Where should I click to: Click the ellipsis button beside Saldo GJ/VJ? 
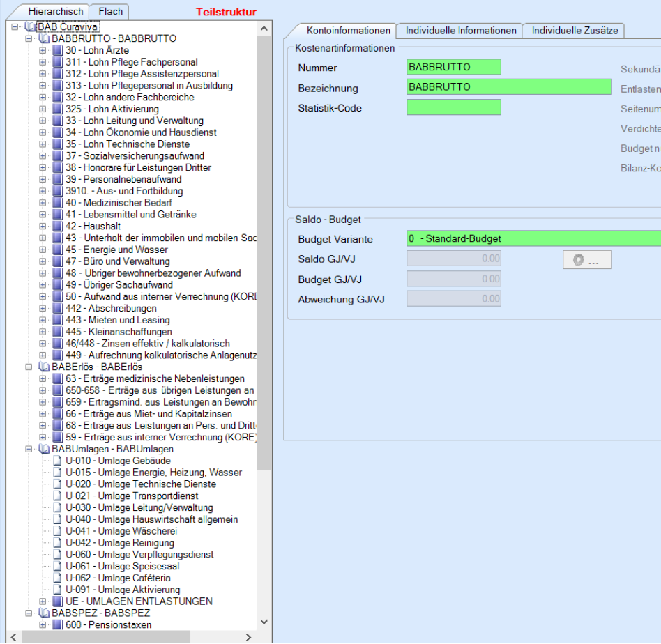(587, 260)
